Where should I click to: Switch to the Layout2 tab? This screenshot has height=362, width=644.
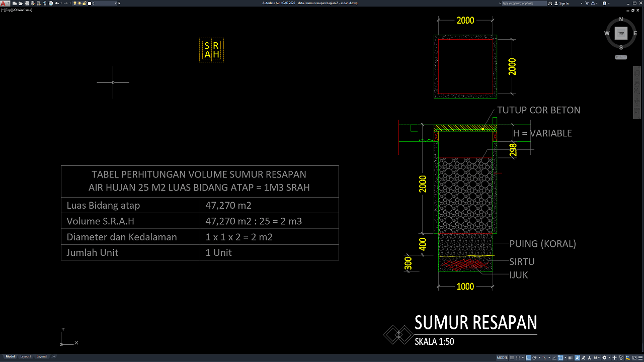point(42,356)
